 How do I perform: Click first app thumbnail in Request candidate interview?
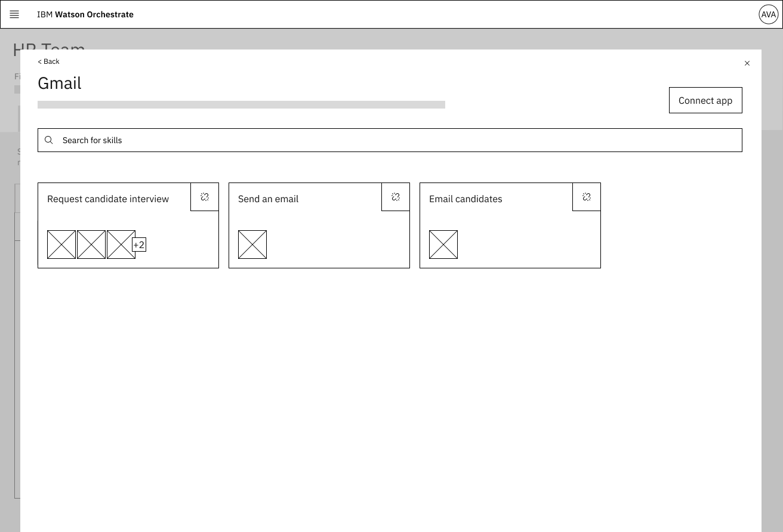61,245
